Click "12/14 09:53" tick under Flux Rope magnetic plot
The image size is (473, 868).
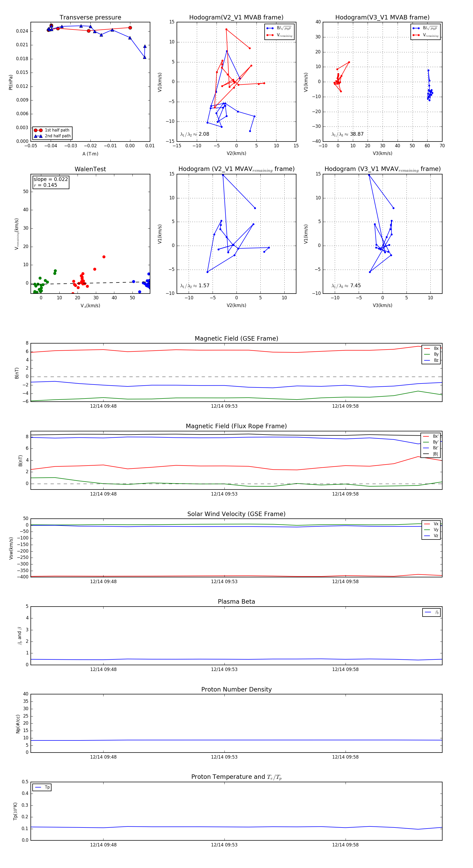coord(224,494)
